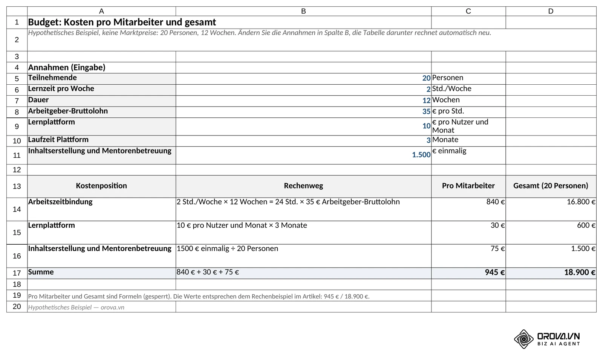The image size is (603, 364).
Task: Select the 'Lernzeit pro Woche' label cell
Action: coord(101,90)
